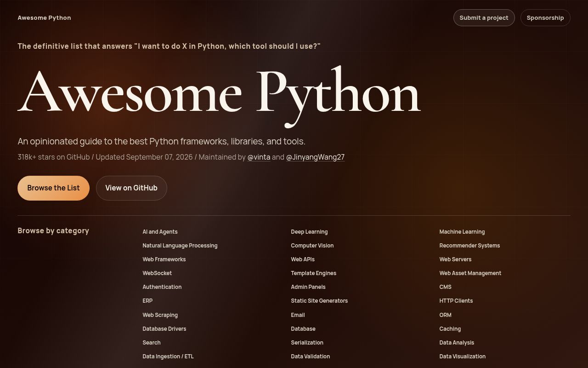Go to Web Servers category
Screen dimensions: 588x368
click(x=455, y=259)
